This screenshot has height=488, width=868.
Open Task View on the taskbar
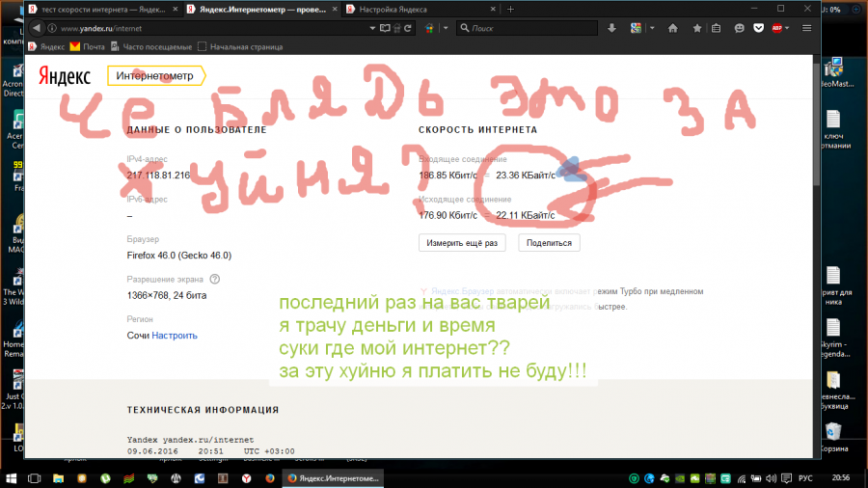(34, 478)
